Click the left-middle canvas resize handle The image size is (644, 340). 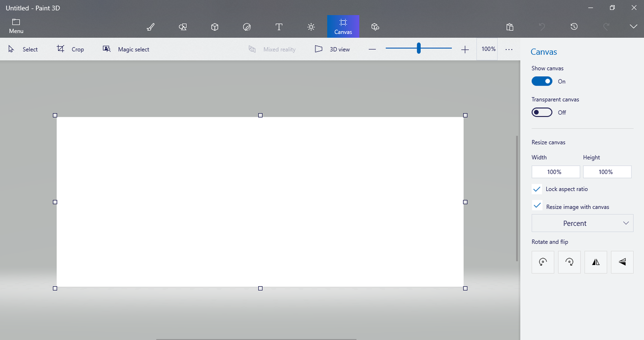click(55, 202)
